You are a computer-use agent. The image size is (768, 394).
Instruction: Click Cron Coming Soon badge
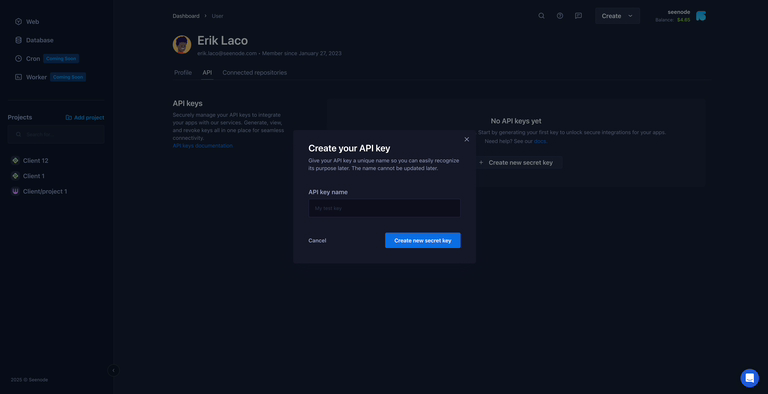click(61, 59)
